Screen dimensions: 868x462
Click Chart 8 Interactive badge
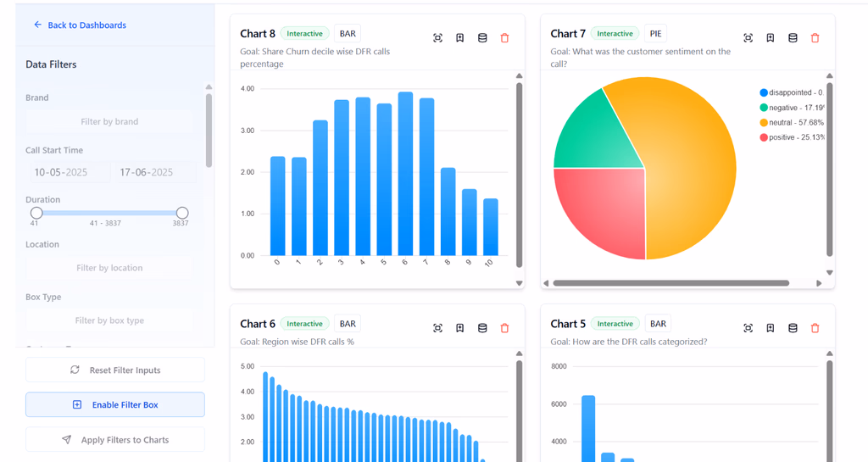click(x=304, y=34)
